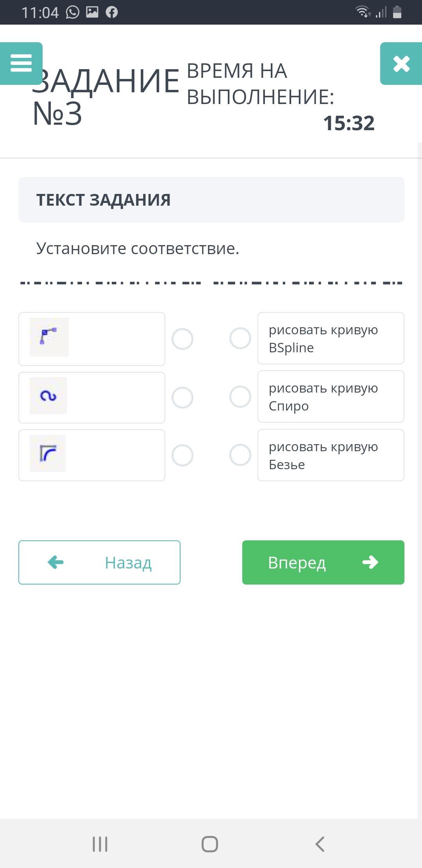Tap the Android home button
The width and height of the screenshot is (422, 868).
pyautogui.click(x=210, y=844)
